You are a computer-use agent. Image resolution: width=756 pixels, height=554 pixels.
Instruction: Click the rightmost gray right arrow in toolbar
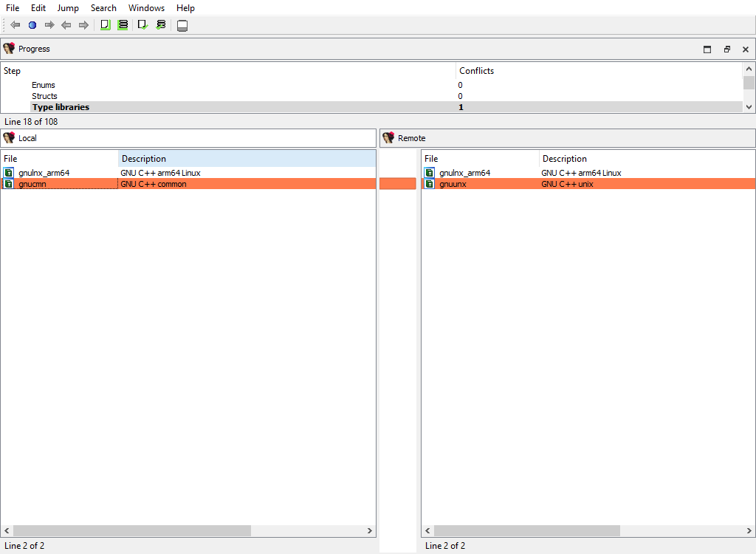[83, 25]
